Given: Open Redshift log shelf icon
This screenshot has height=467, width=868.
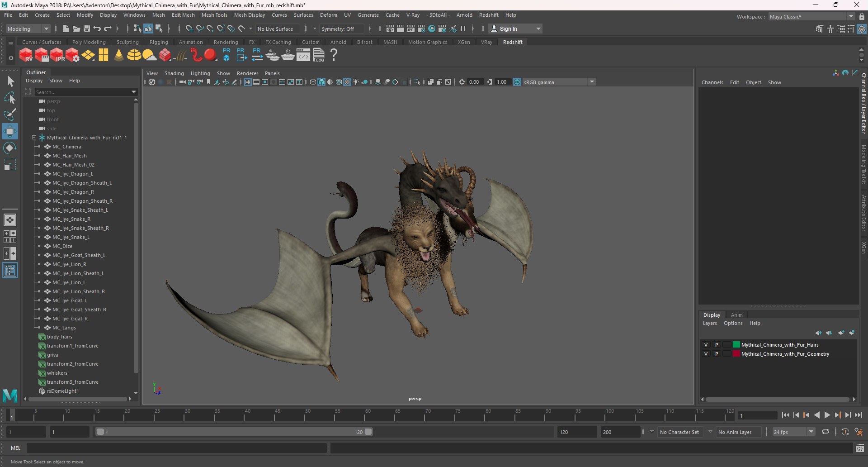Looking at the screenshot, I should (319, 55).
